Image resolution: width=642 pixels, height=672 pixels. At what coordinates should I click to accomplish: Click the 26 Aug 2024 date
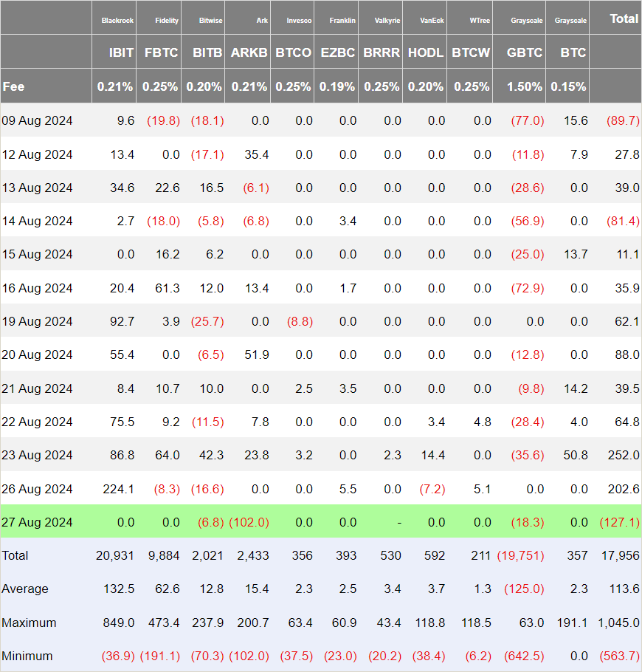37,489
